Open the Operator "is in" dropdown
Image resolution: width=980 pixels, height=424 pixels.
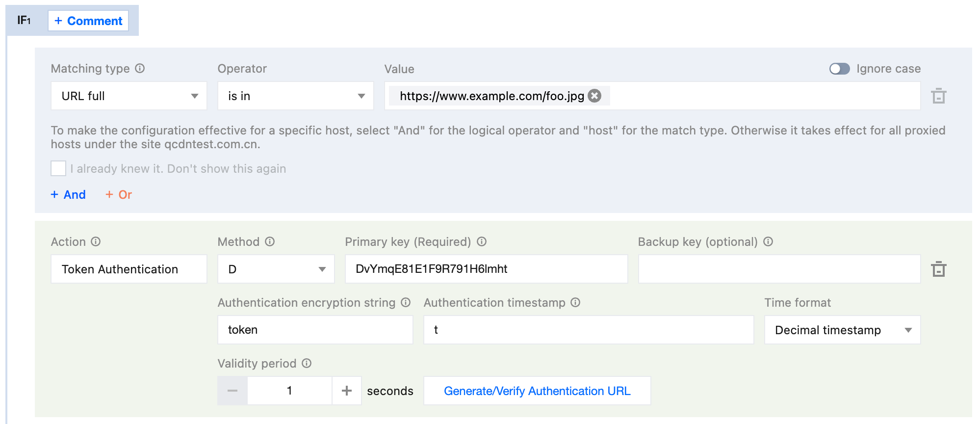click(x=295, y=96)
